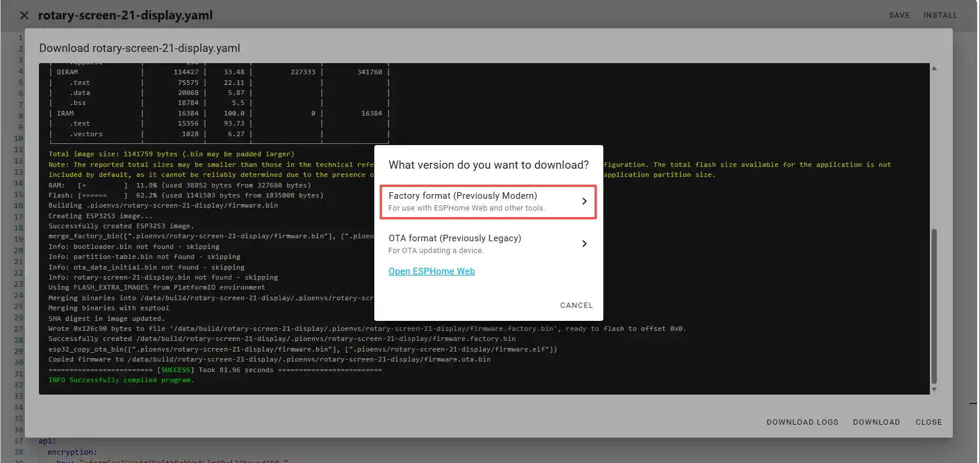Click the rotary-screen-21-display.yaml editor title
980x463 pixels.
125,15
